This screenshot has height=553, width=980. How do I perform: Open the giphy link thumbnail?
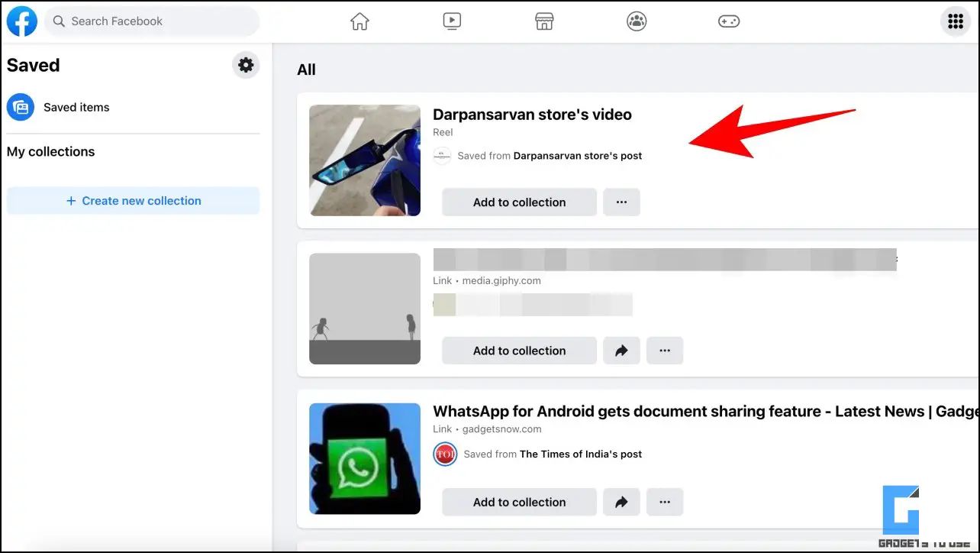tap(365, 309)
